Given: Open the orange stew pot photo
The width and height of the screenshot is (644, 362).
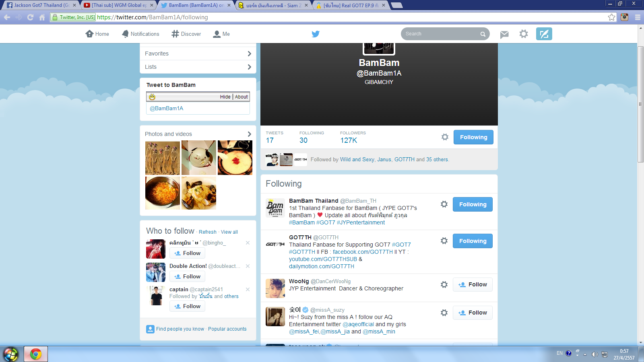Looking at the screenshot, I should pyautogui.click(x=163, y=193).
